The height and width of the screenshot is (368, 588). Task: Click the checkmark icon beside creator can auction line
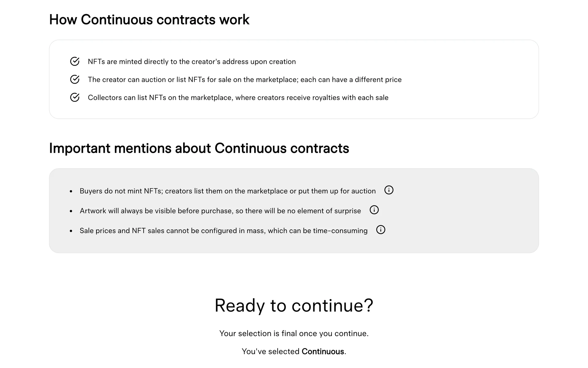(x=75, y=79)
